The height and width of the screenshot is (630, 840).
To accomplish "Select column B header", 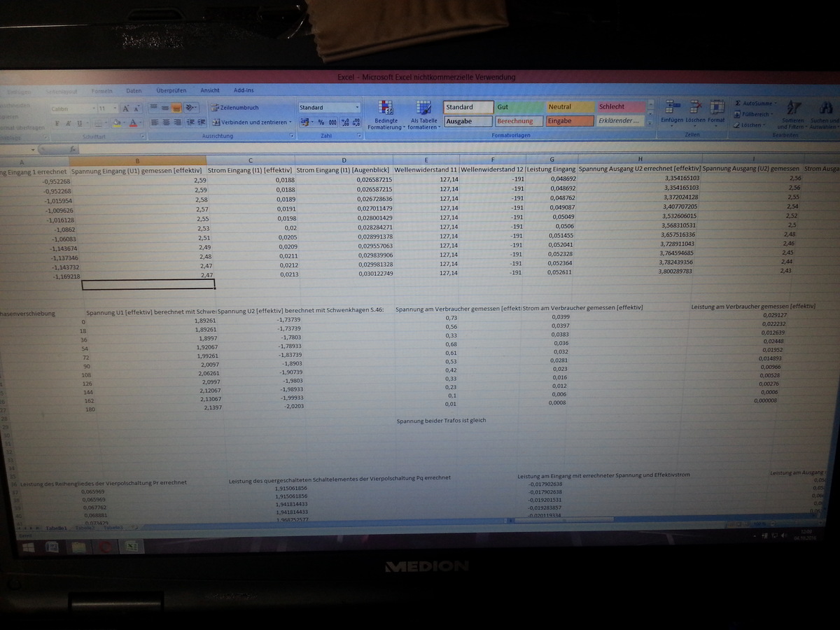I will (137, 161).
